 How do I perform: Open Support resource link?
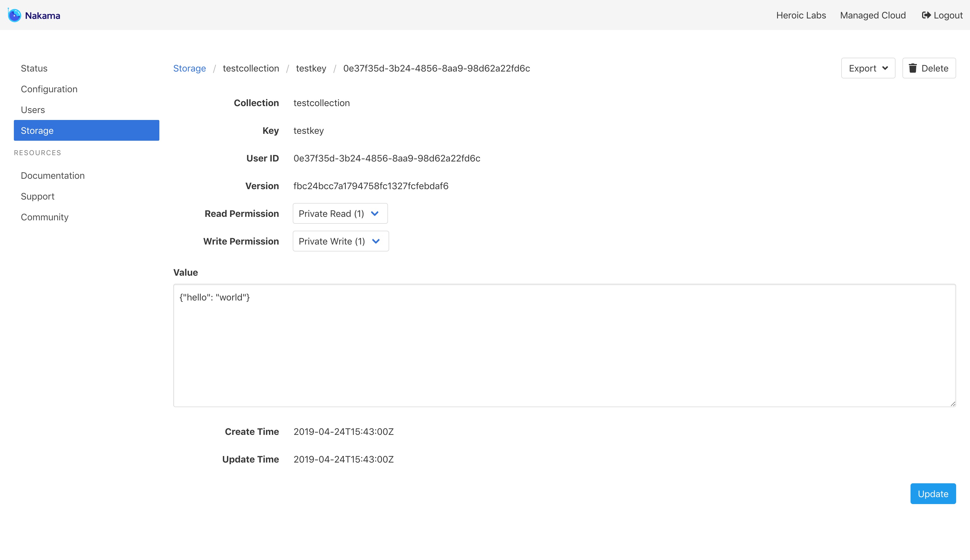point(37,197)
